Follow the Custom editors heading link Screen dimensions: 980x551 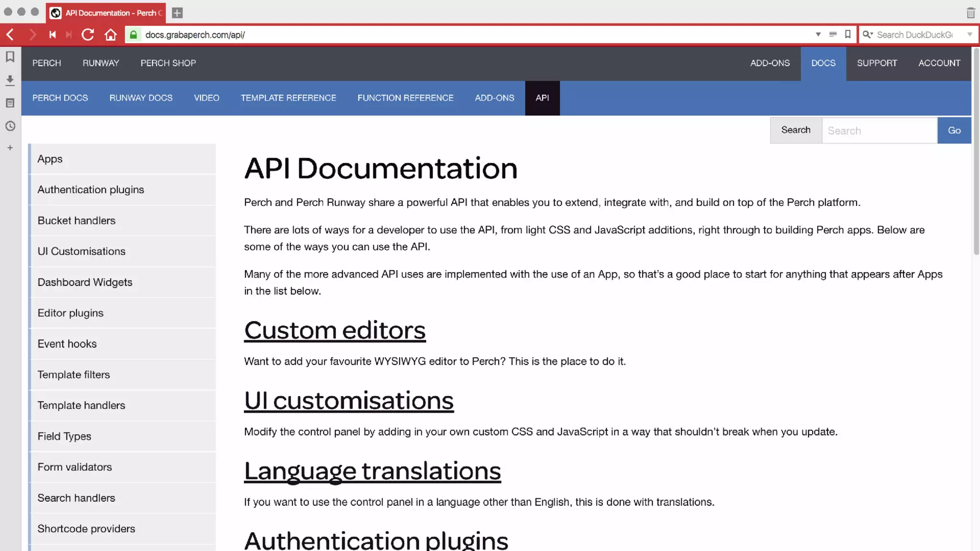click(x=334, y=331)
